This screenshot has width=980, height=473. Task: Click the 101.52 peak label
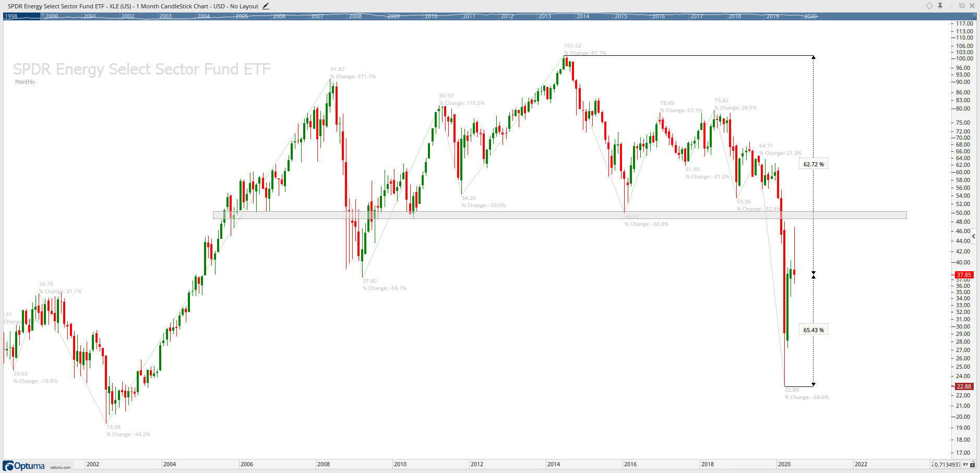(x=572, y=46)
